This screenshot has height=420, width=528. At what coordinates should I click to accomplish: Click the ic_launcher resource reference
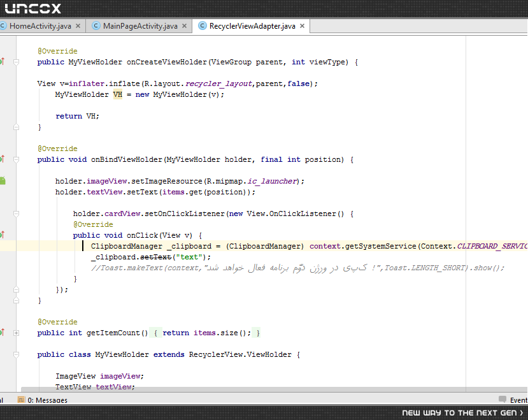pos(272,181)
